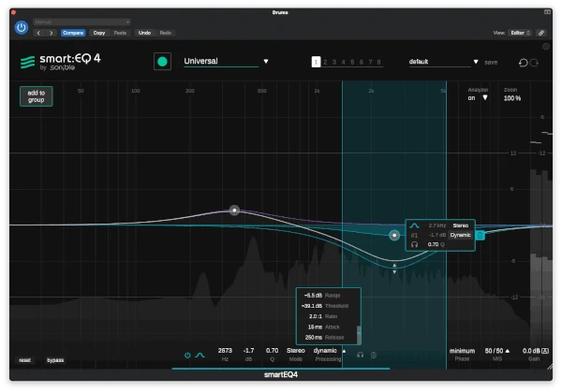Select state slot 3
This screenshot has height=392, width=562.
point(334,62)
